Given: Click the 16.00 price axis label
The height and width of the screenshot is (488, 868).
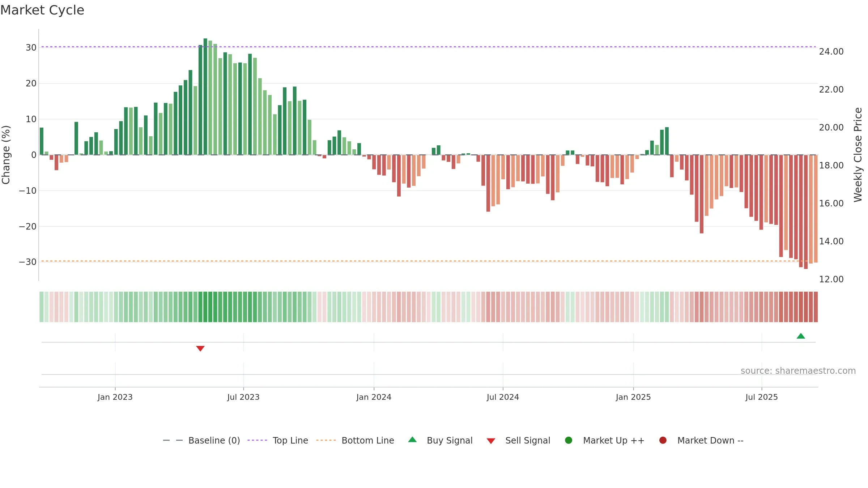Looking at the screenshot, I should point(831,204).
